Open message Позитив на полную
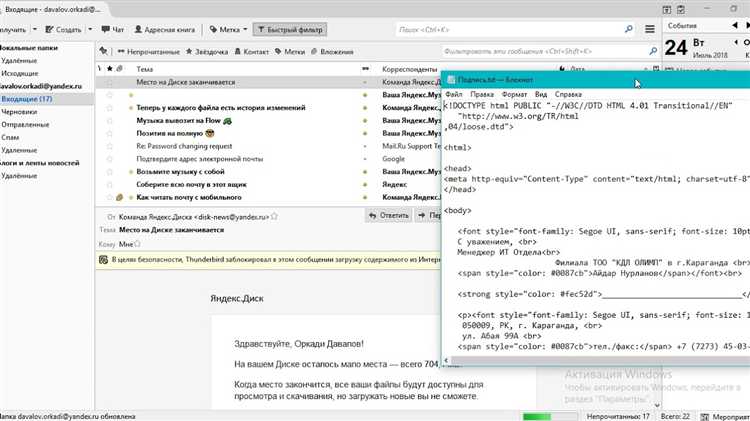Image resolution: width=750 pixels, height=421 pixels. pyautogui.click(x=175, y=133)
